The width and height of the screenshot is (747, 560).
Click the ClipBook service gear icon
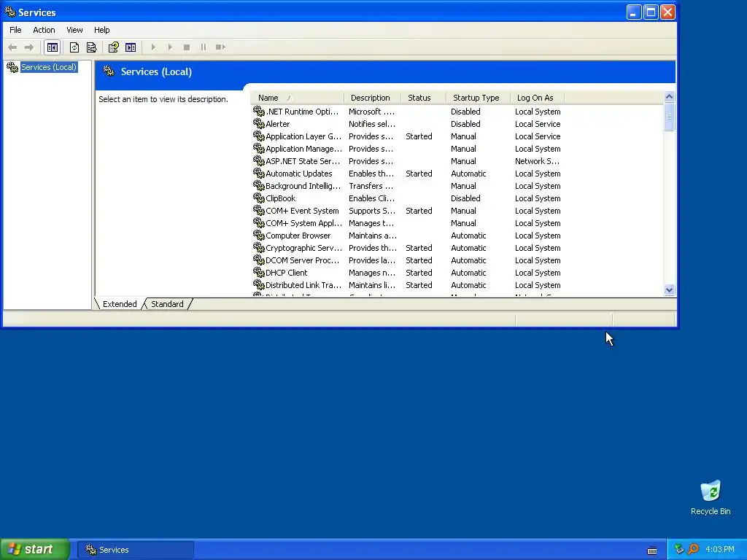tap(259, 198)
